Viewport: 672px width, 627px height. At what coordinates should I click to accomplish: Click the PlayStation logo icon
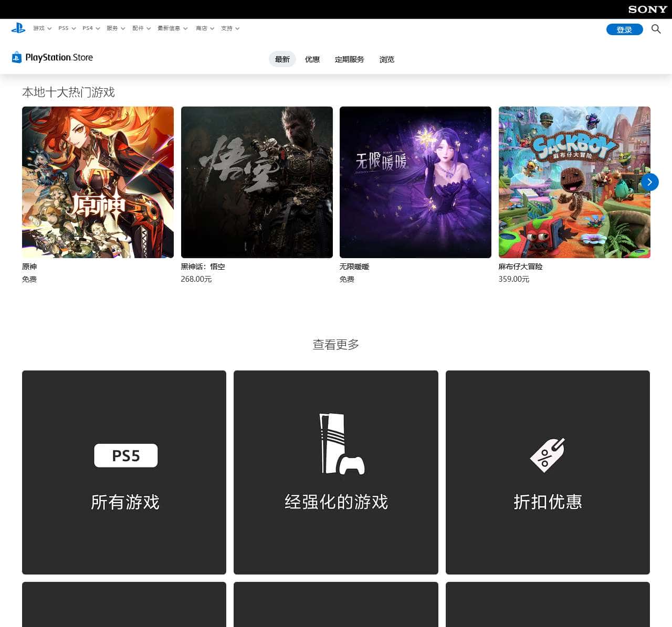click(x=18, y=28)
